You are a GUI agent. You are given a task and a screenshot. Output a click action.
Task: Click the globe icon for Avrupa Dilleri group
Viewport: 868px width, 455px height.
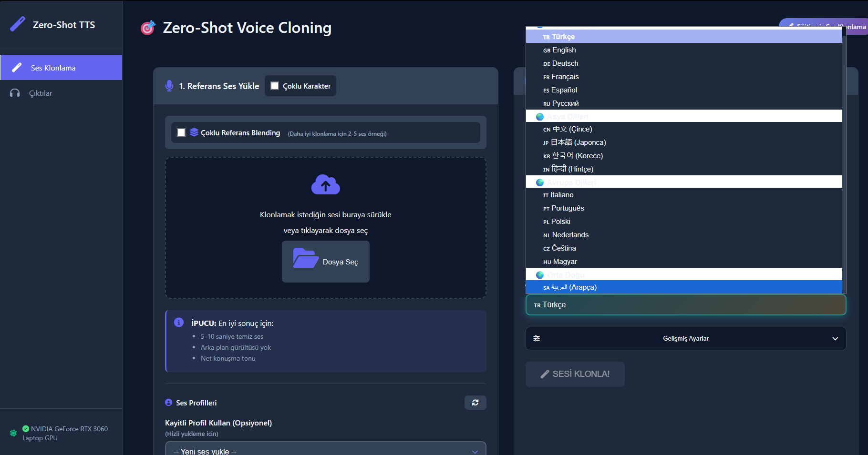pyautogui.click(x=540, y=182)
